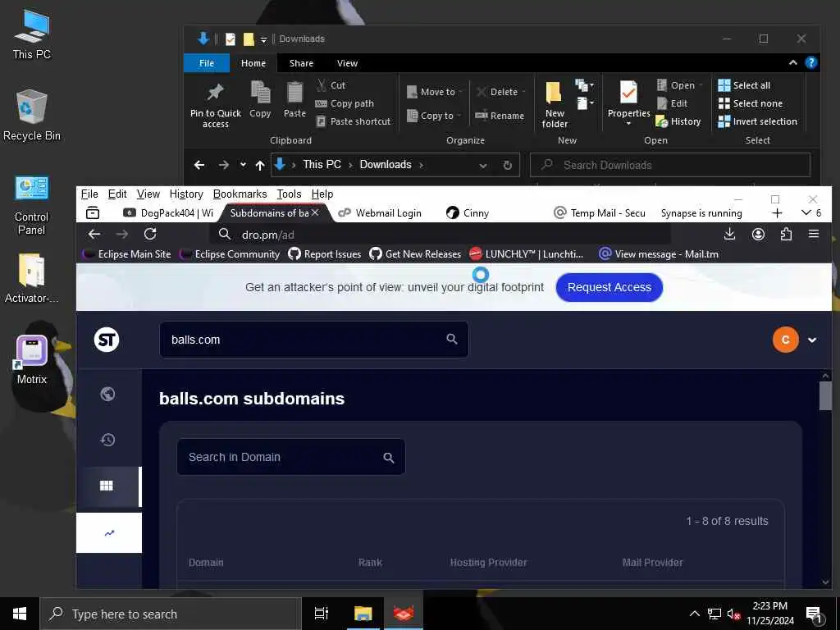This screenshot has width=840, height=630.
Task: Click the browser URL address bar
Action: click(440, 235)
